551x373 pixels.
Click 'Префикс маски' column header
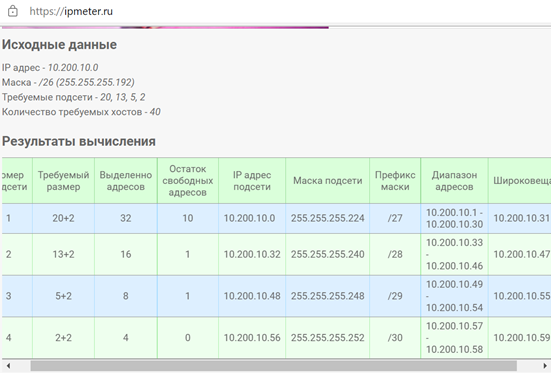[x=395, y=181]
